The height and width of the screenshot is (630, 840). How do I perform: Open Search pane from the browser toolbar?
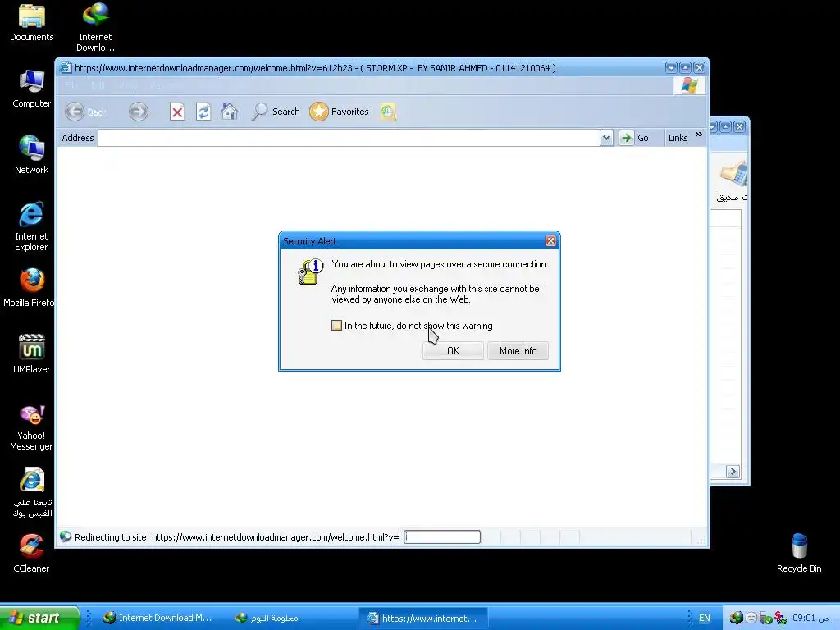(276, 112)
